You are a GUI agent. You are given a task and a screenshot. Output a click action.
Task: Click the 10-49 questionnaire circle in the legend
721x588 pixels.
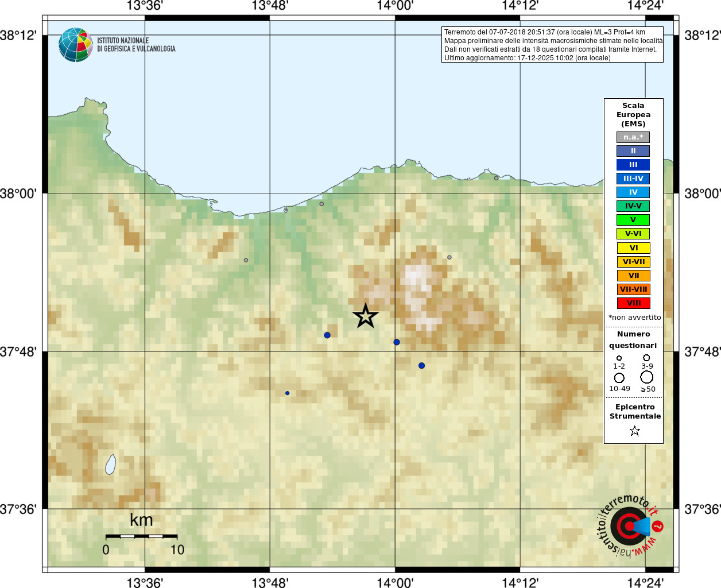[619, 378]
